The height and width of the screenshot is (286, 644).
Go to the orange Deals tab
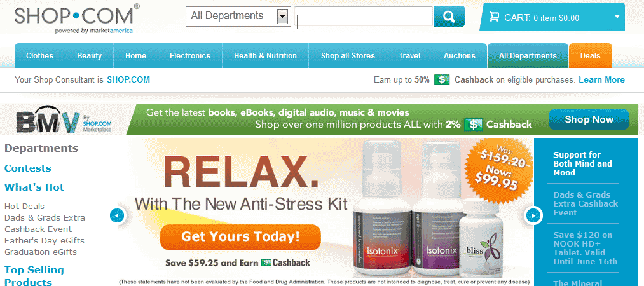tap(590, 56)
